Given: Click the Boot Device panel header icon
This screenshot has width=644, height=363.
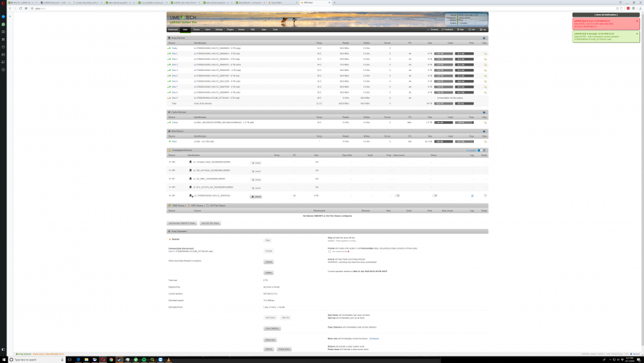Looking at the screenshot, I should point(484,131).
